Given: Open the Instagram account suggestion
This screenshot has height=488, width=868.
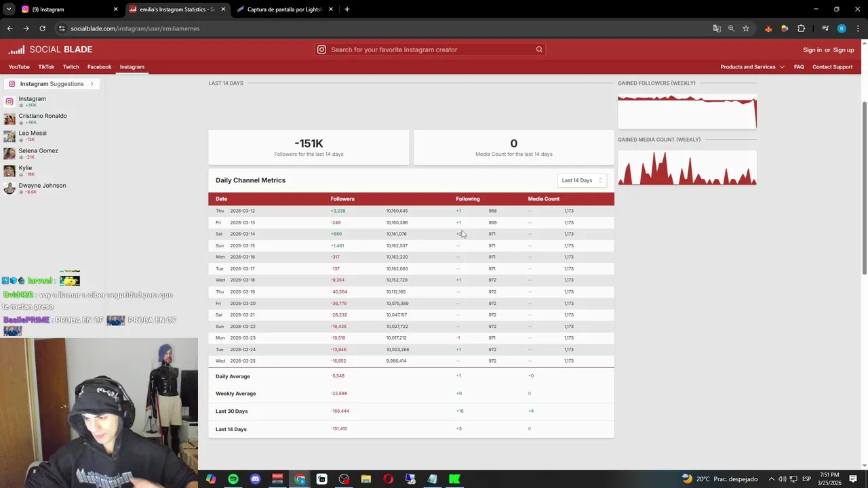Looking at the screenshot, I should [32, 99].
